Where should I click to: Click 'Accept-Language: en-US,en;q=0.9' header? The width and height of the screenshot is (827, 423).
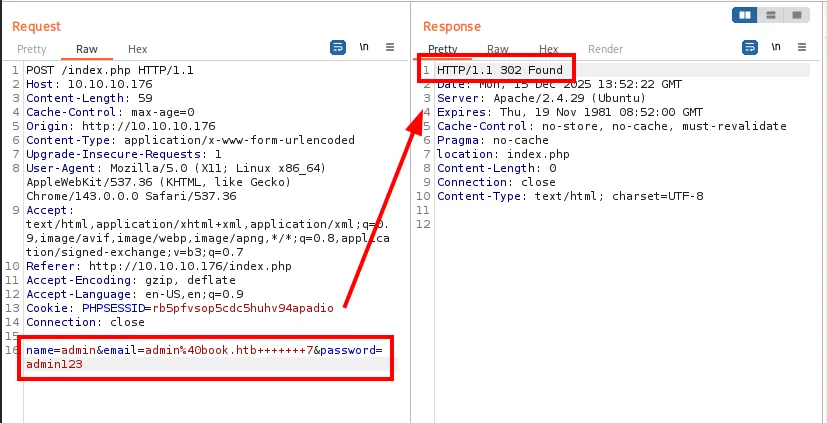click(134, 294)
